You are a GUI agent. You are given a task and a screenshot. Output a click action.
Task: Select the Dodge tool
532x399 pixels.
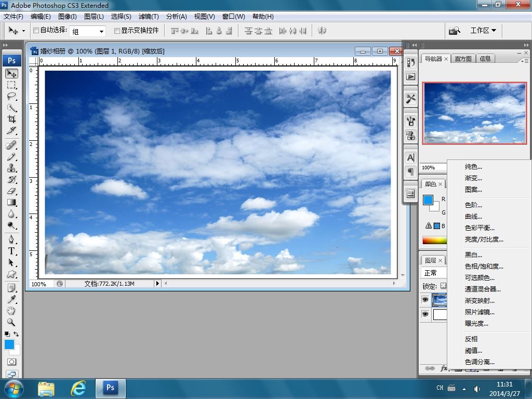(x=11, y=225)
